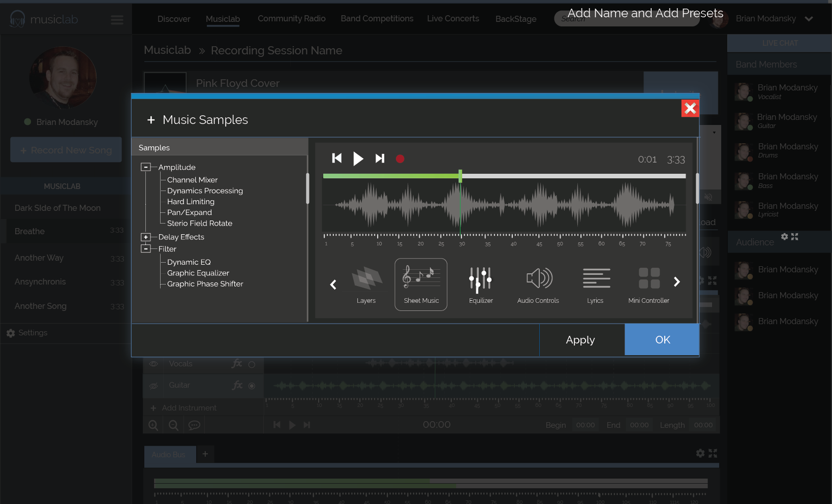Image resolution: width=832 pixels, height=504 pixels.
Task: Click the musiclab headphones logo
Action: click(x=17, y=19)
